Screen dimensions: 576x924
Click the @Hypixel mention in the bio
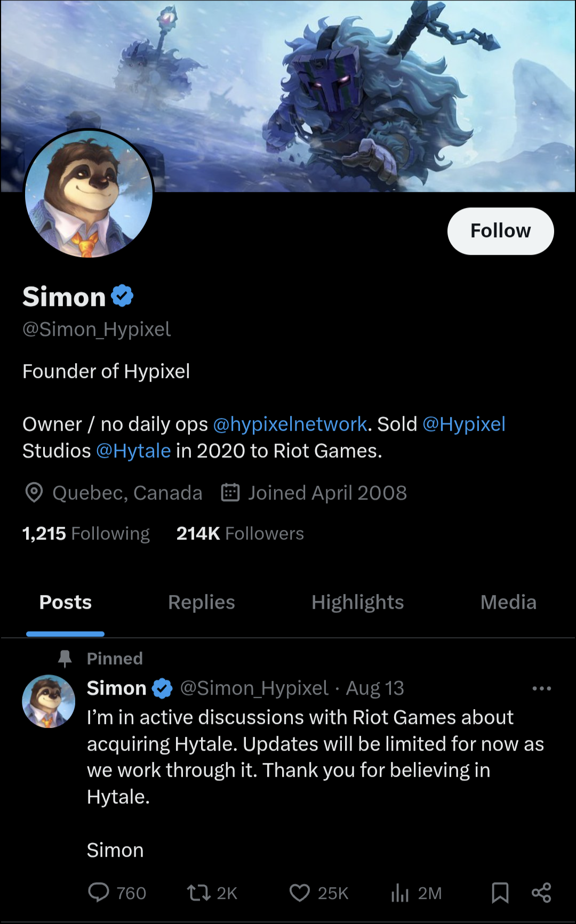click(x=463, y=424)
